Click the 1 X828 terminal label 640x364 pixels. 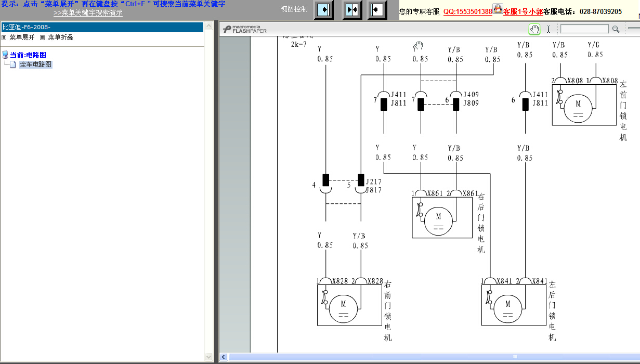point(333,281)
